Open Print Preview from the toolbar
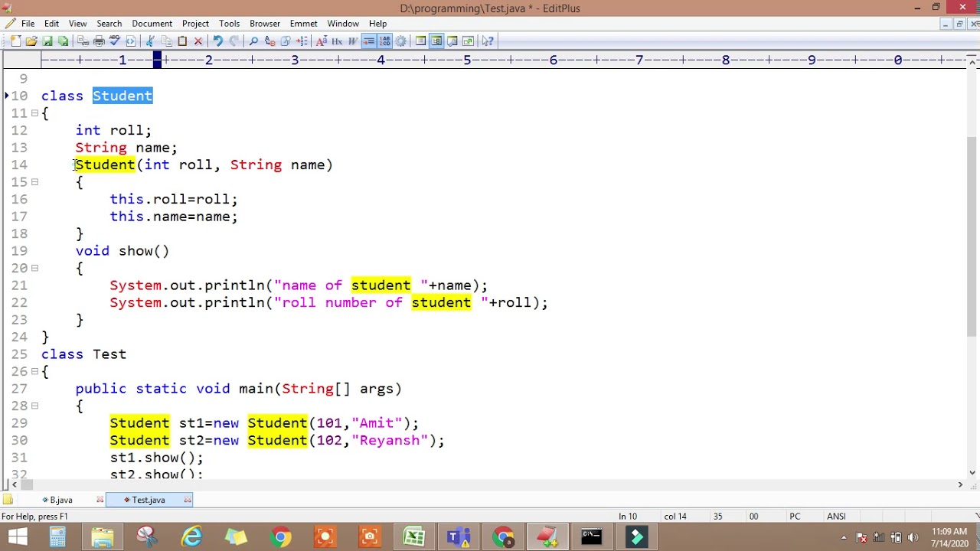The width and height of the screenshot is (980, 551). point(83,41)
